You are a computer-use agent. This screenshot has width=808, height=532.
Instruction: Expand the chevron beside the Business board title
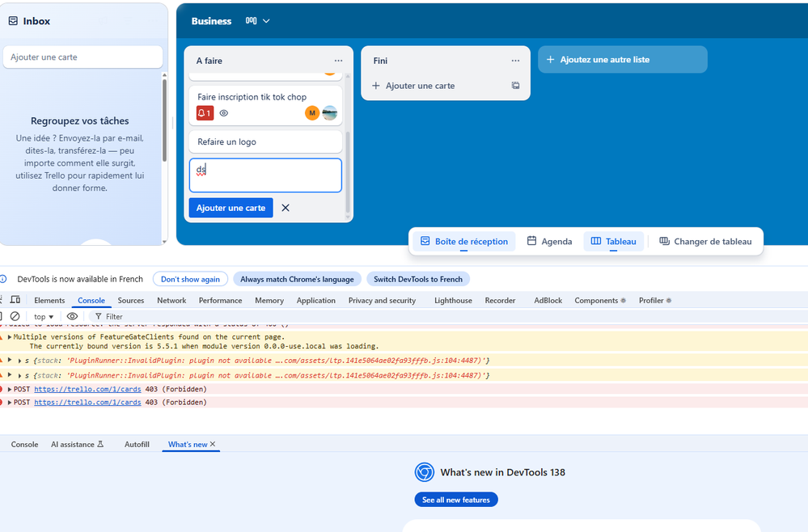click(266, 21)
